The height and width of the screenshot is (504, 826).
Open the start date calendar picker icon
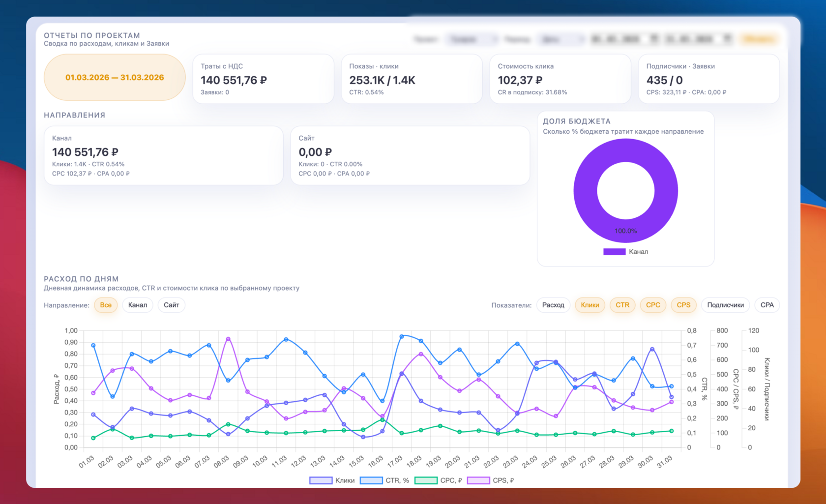click(x=654, y=39)
